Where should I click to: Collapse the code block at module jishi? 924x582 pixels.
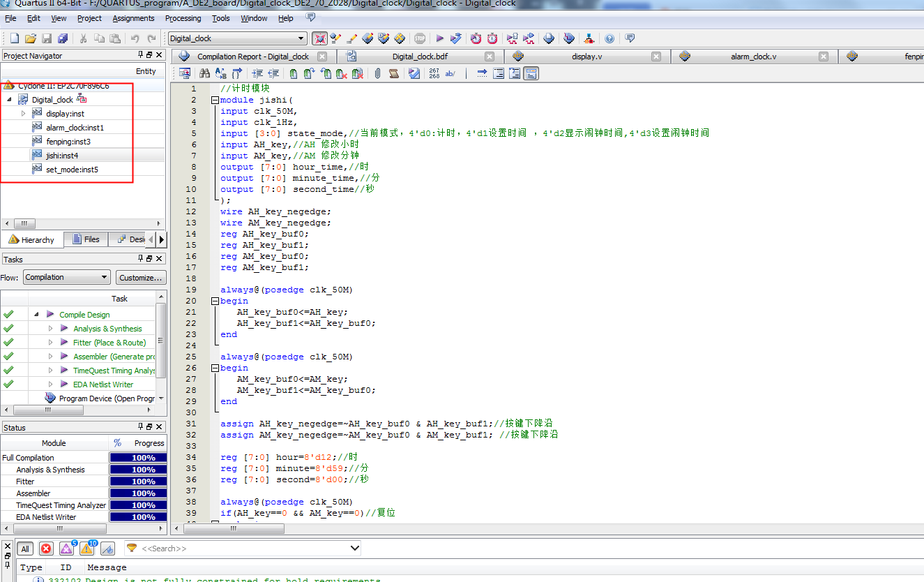pyautogui.click(x=215, y=100)
